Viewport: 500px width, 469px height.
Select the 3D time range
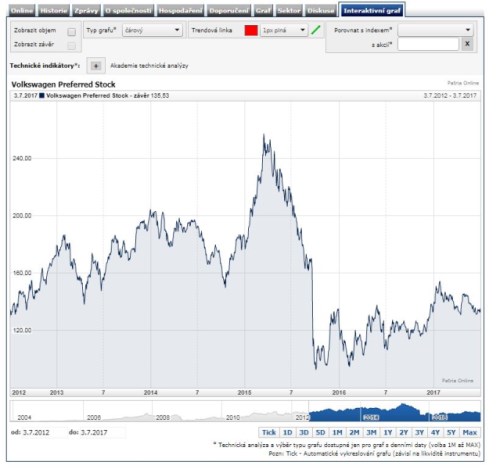304,432
